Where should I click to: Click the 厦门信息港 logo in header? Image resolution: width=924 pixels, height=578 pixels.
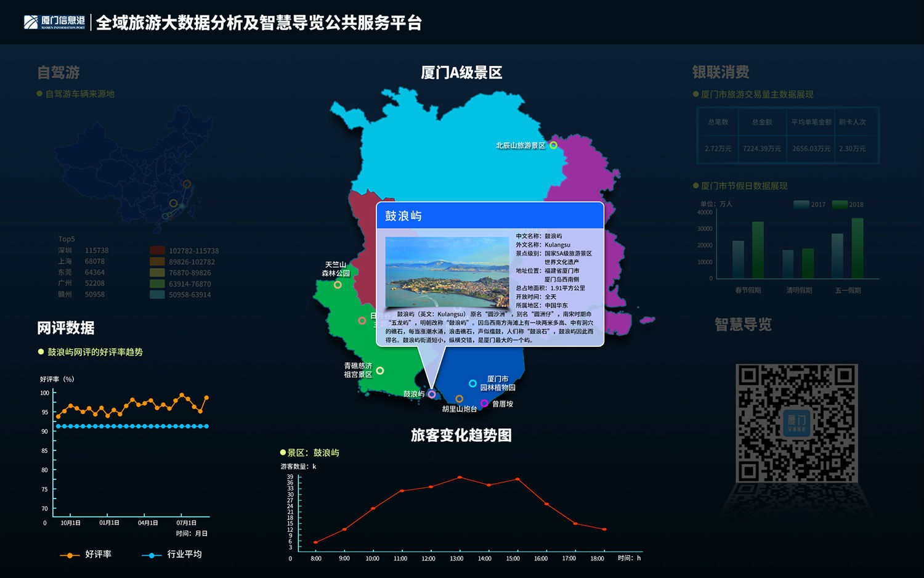[x=54, y=23]
